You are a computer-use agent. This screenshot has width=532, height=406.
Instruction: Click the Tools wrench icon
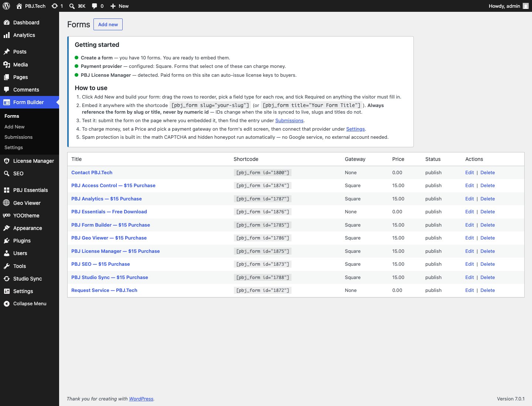click(x=7, y=266)
